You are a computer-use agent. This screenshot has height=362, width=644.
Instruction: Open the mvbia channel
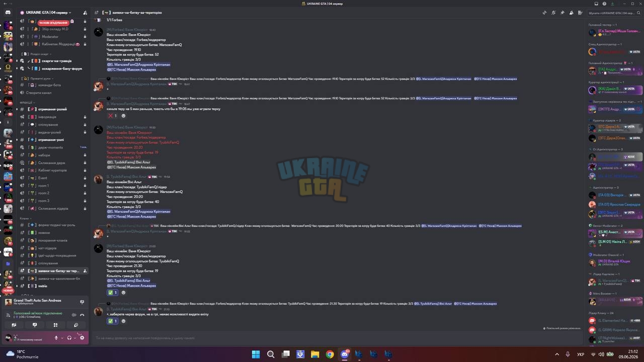coord(53,286)
